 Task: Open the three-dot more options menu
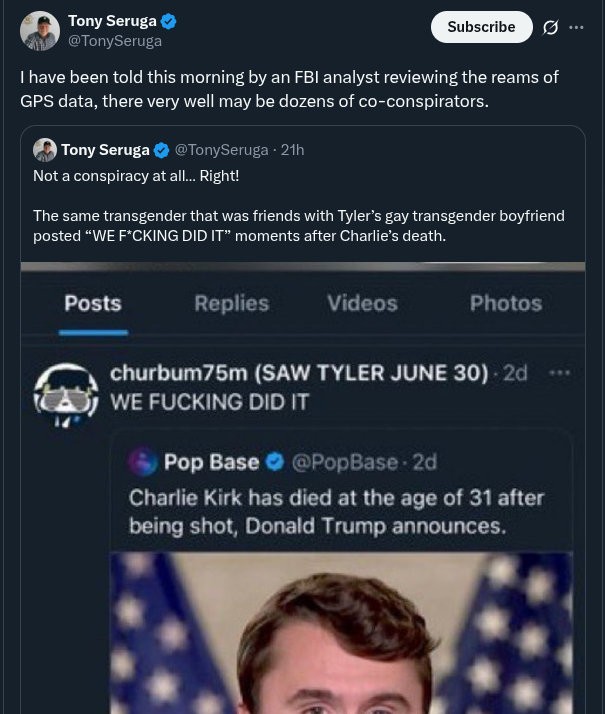click(x=576, y=27)
